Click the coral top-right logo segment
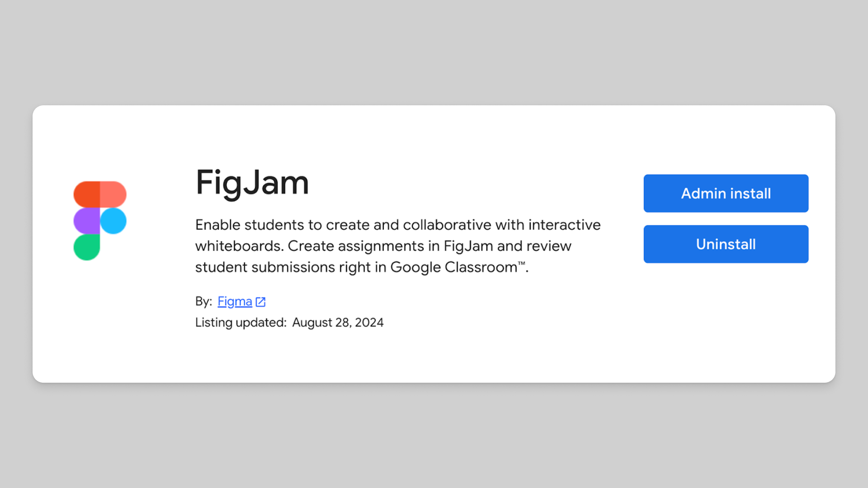Viewport: 868px width, 488px height. 113,194
